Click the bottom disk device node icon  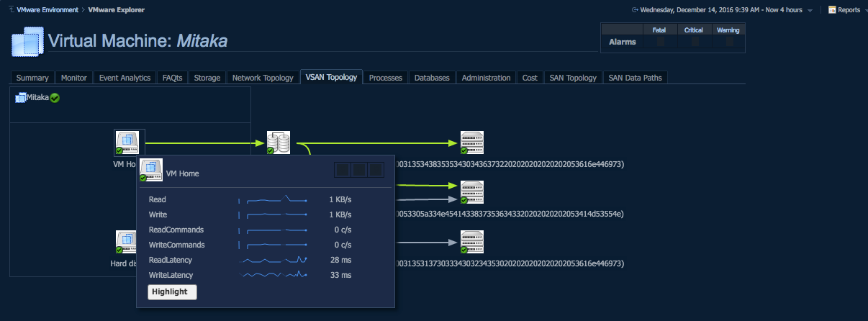(471, 243)
